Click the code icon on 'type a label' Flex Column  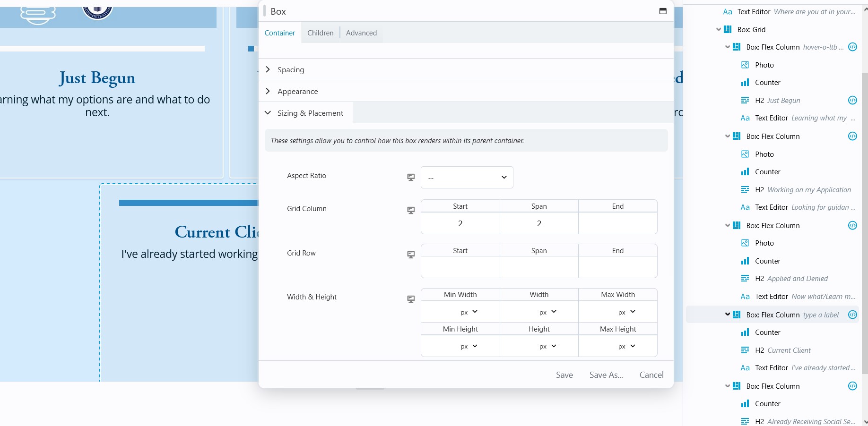point(852,315)
